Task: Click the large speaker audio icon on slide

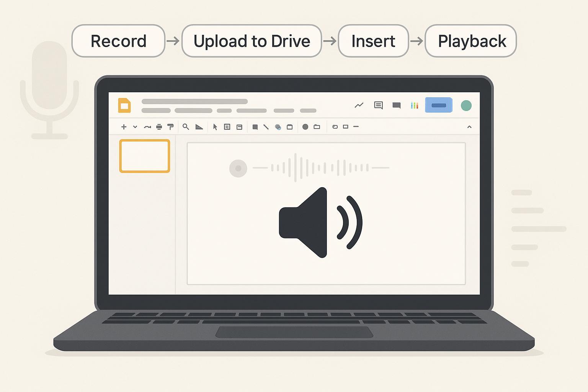Action: (320, 222)
